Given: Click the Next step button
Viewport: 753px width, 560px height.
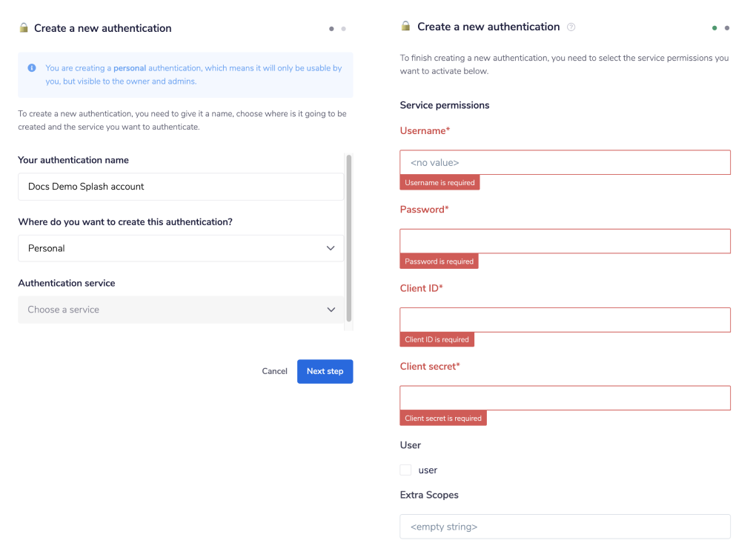Looking at the screenshot, I should click(x=325, y=371).
